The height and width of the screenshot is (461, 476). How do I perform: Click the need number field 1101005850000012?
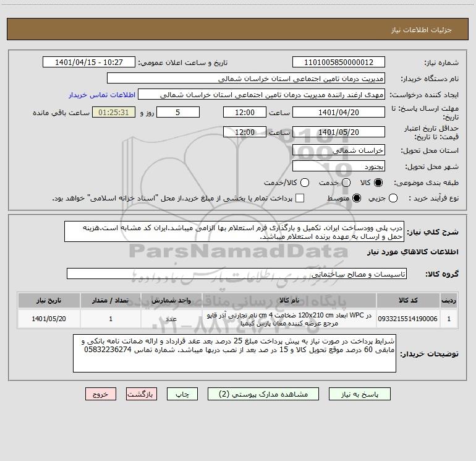[339, 62]
